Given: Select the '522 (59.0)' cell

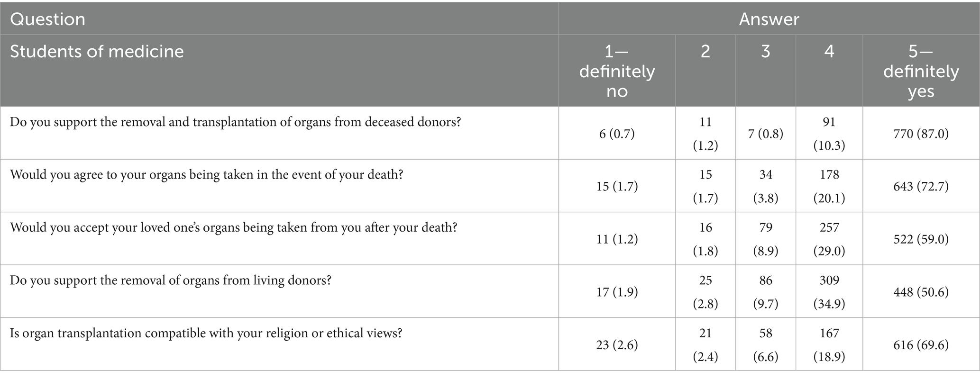Looking at the screenshot, I should point(921,239).
